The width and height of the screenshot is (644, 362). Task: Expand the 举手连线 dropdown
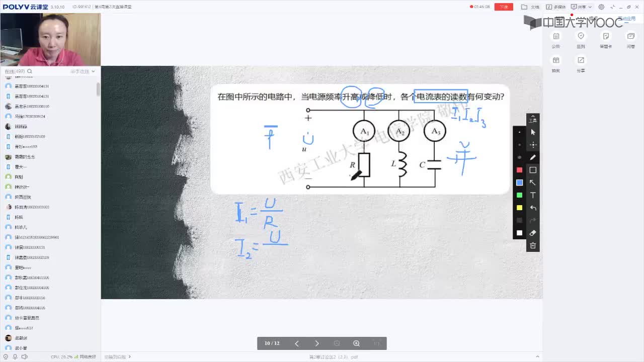[x=83, y=71]
